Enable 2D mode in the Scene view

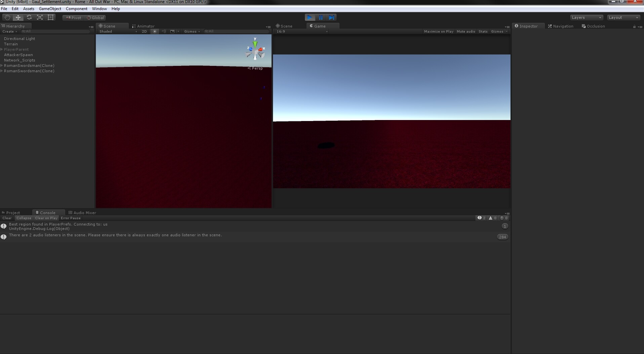pyautogui.click(x=144, y=31)
